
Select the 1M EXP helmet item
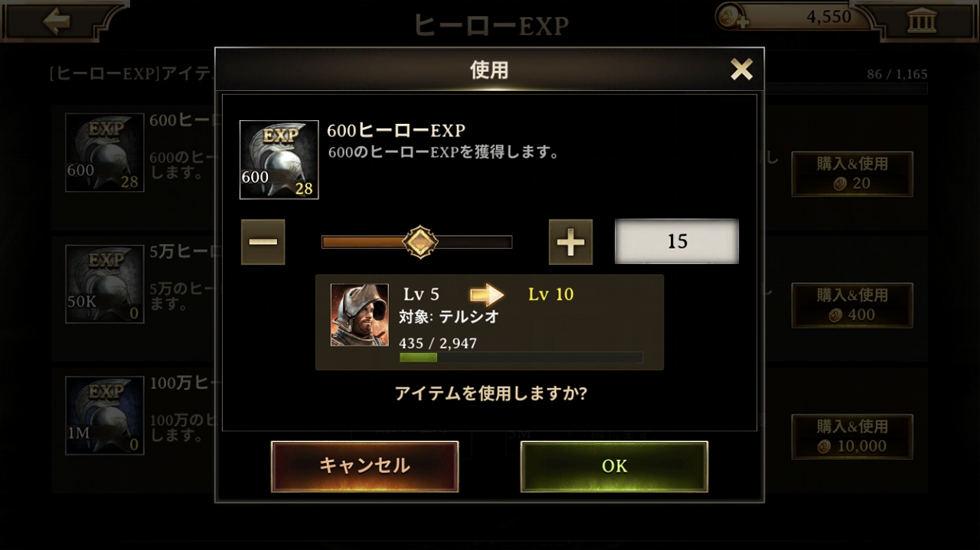click(x=104, y=415)
